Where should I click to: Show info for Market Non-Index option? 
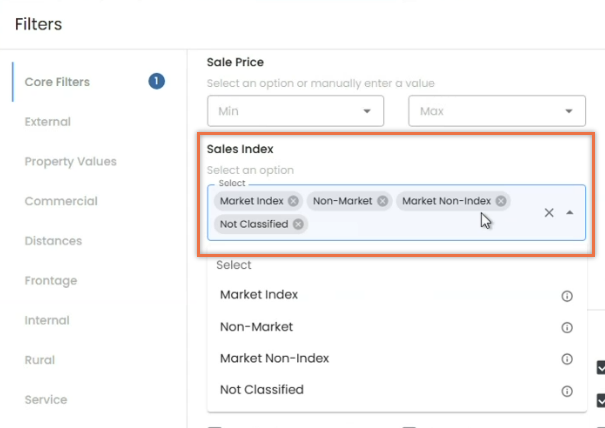click(567, 359)
